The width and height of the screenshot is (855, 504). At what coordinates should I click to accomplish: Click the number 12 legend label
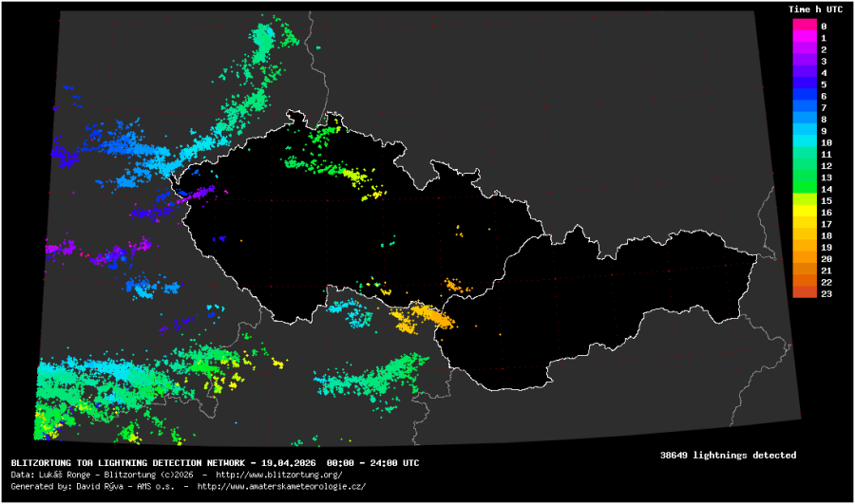pyautogui.click(x=826, y=166)
